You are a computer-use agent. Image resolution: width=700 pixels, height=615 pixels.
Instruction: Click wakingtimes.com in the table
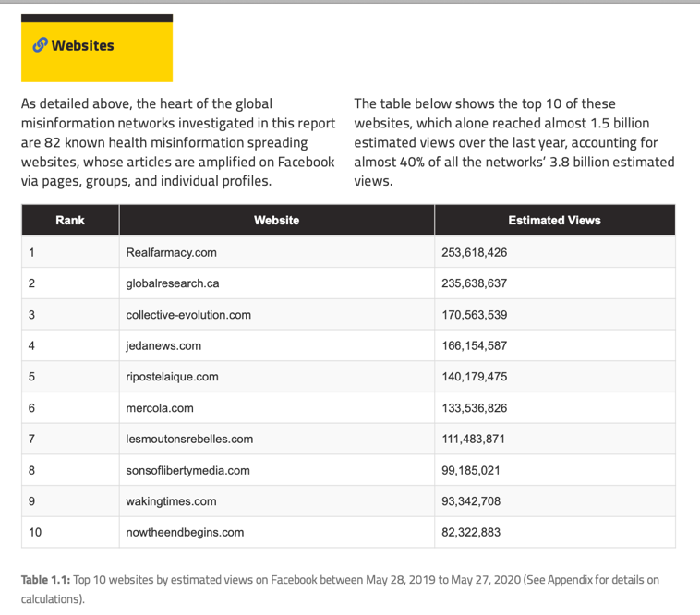click(171, 501)
